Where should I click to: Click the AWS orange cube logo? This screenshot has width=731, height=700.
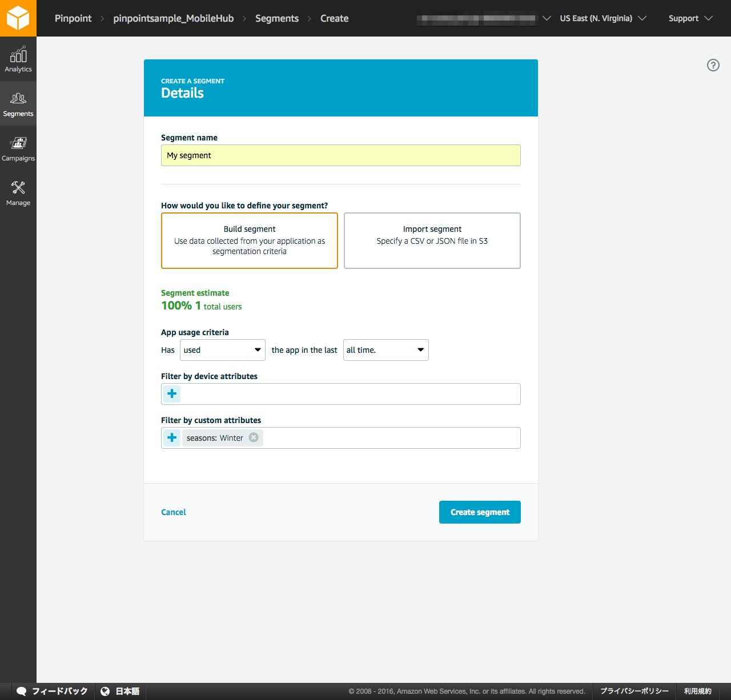pos(18,18)
